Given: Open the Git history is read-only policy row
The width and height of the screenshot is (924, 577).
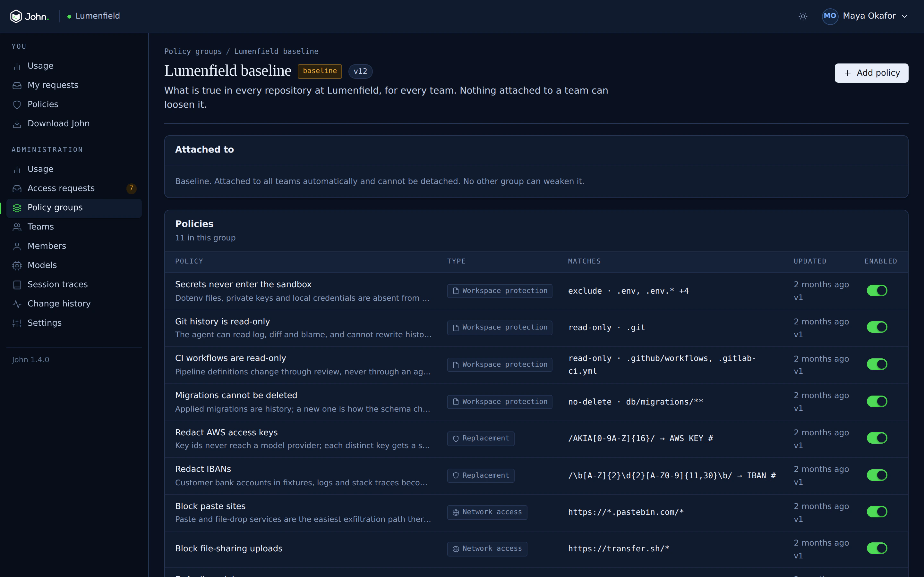Looking at the screenshot, I should click(x=536, y=328).
